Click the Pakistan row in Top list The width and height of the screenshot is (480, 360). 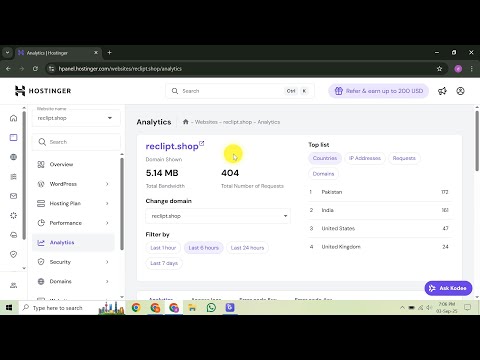point(380,192)
